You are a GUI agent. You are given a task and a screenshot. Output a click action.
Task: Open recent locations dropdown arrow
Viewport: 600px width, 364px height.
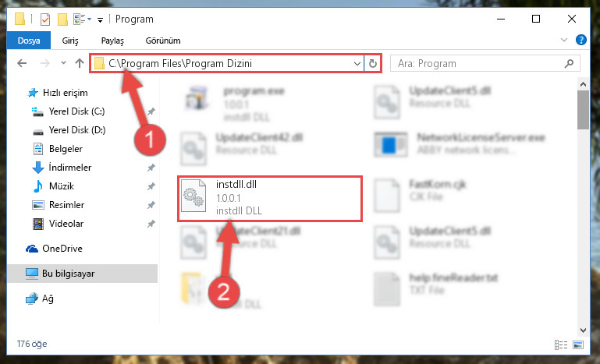point(63,63)
